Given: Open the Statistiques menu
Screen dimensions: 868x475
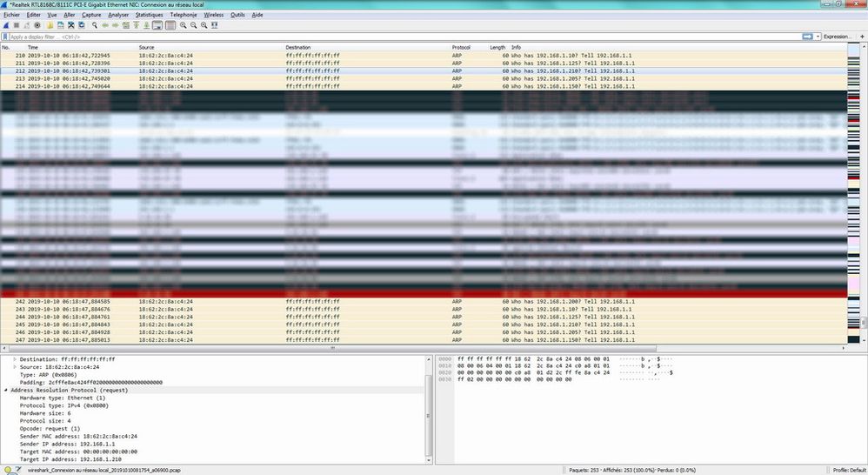Looking at the screenshot, I should click(149, 15).
